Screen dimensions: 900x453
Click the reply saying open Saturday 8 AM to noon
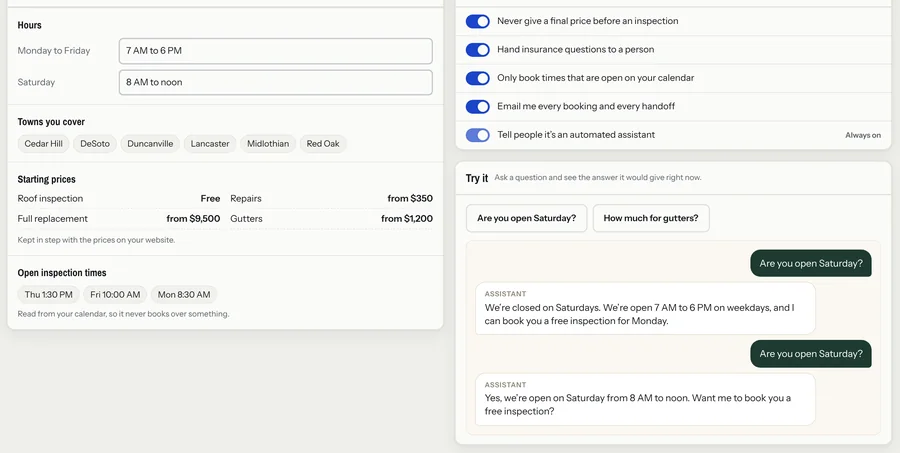click(x=645, y=400)
